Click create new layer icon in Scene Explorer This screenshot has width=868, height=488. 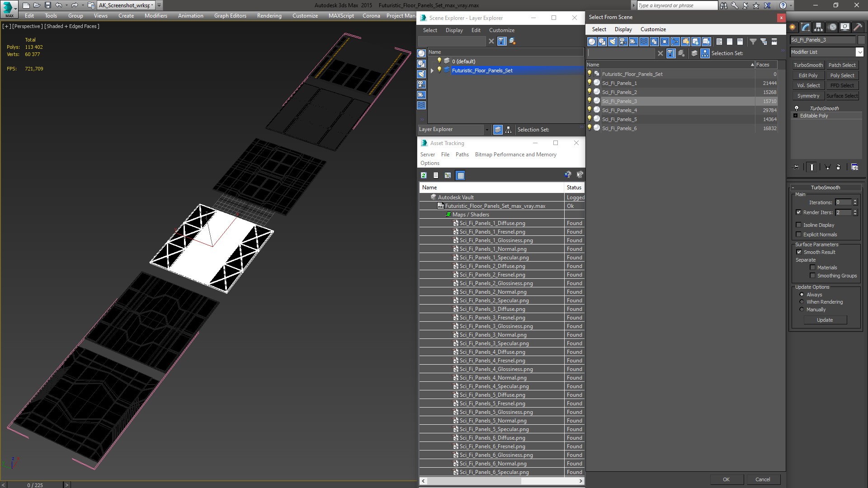pos(512,41)
